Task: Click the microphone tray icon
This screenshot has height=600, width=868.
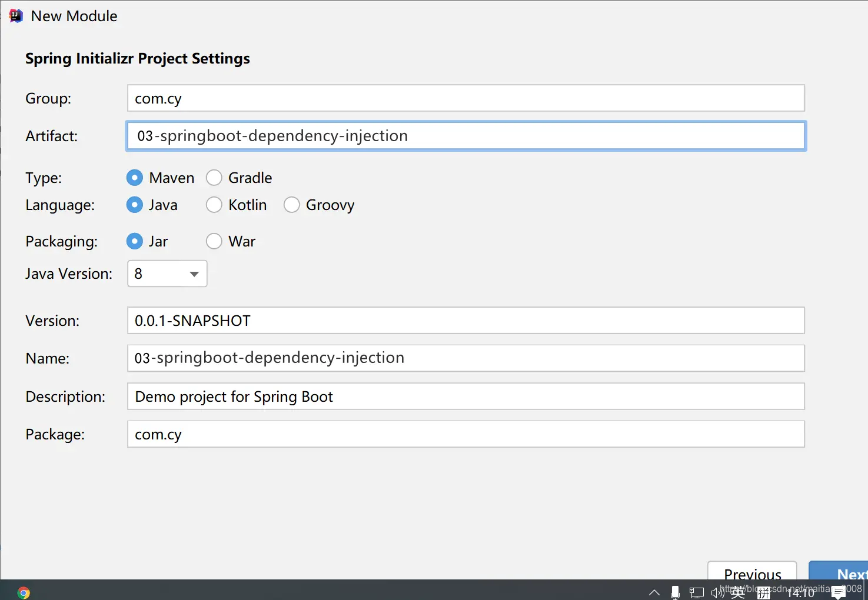Action: pyautogui.click(x=676, y=592)
